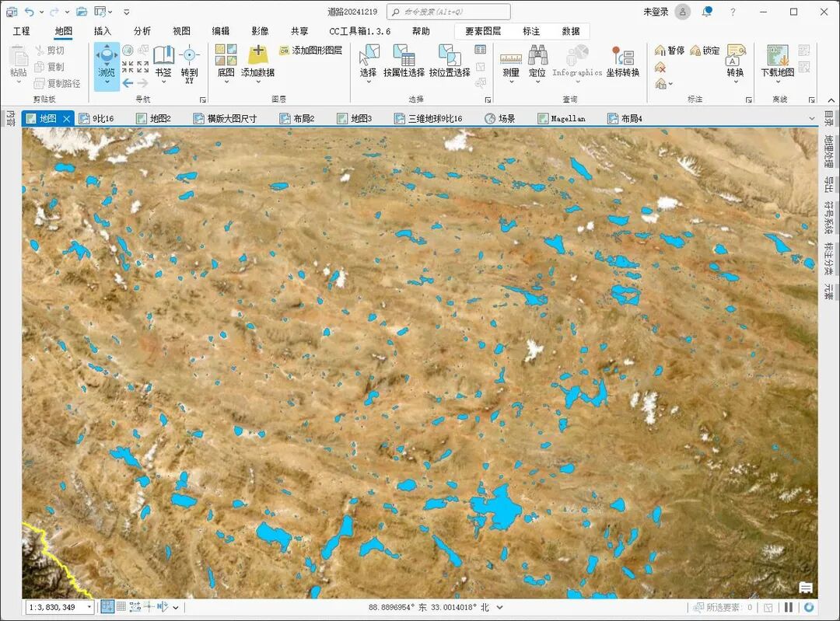
Task: Open the view tabs overflow chevron
Action: [x=811, y=118]
